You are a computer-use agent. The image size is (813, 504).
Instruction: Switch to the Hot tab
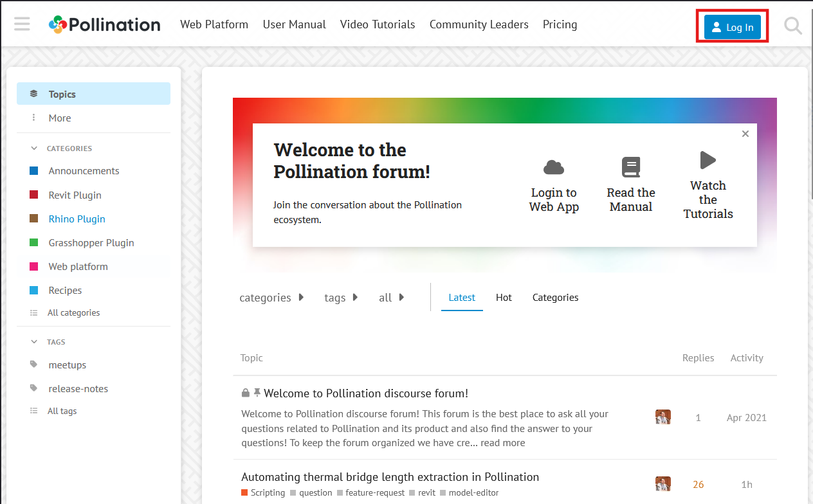click(x=504, y=297)
